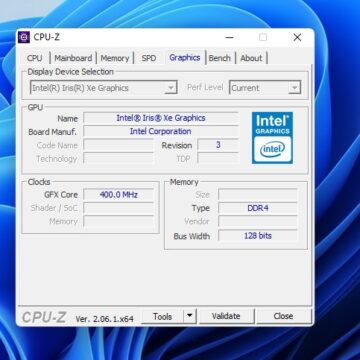Go to the SPD tab
The width and height of the screenshot is (360, 360).
(149, 58)
